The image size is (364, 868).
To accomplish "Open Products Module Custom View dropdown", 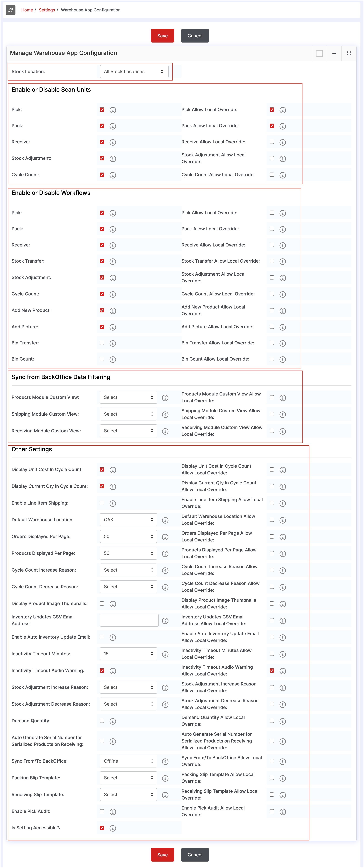I will tap(128, 397).
